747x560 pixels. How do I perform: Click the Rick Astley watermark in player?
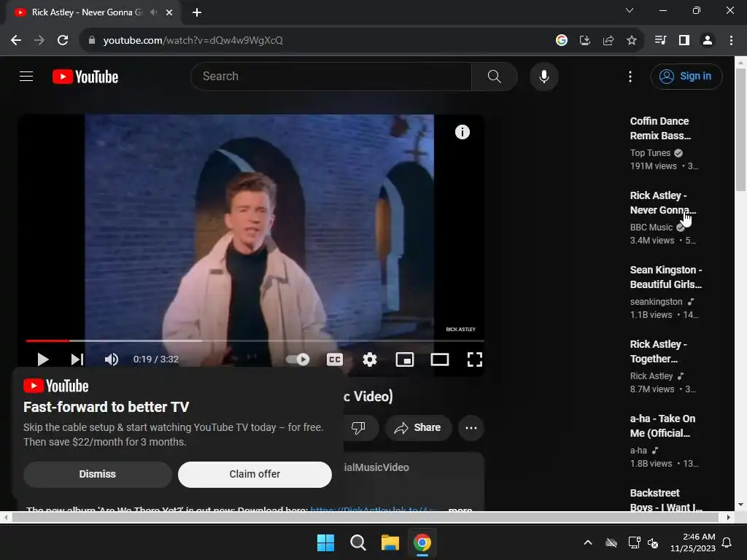click(x=461, y=329)
